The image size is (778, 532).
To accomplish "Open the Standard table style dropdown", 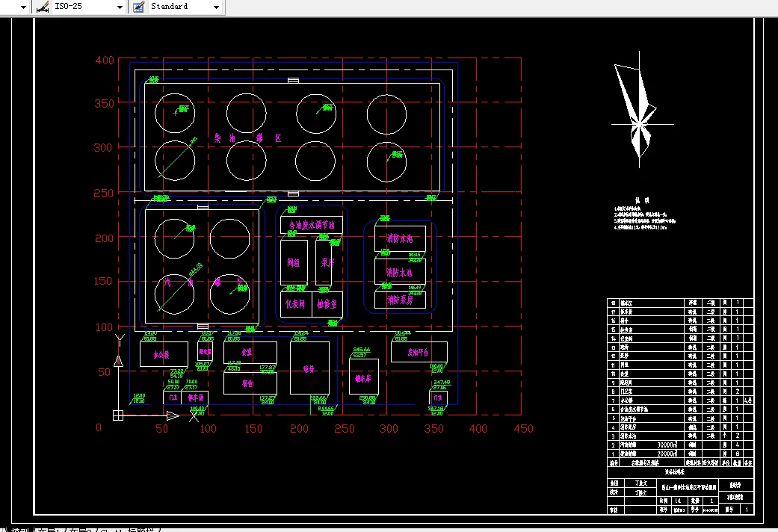I will (x=216, y=7).
